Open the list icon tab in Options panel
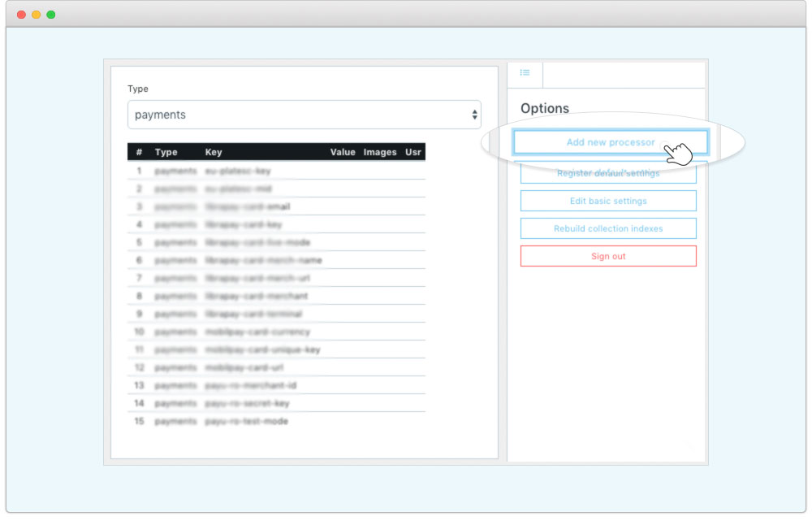The height and width of the screenshot is (525, 812). point(525,73)
